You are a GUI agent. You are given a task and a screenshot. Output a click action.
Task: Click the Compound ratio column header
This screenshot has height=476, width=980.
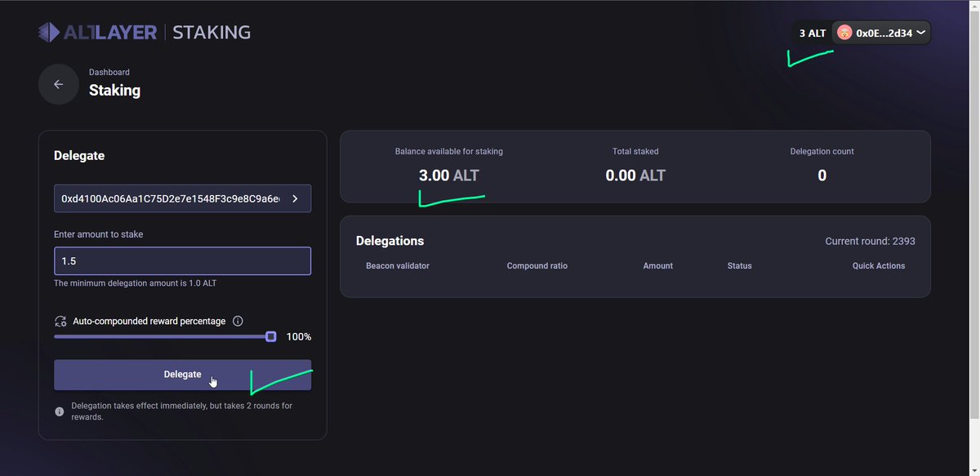[x=537, y=266]
